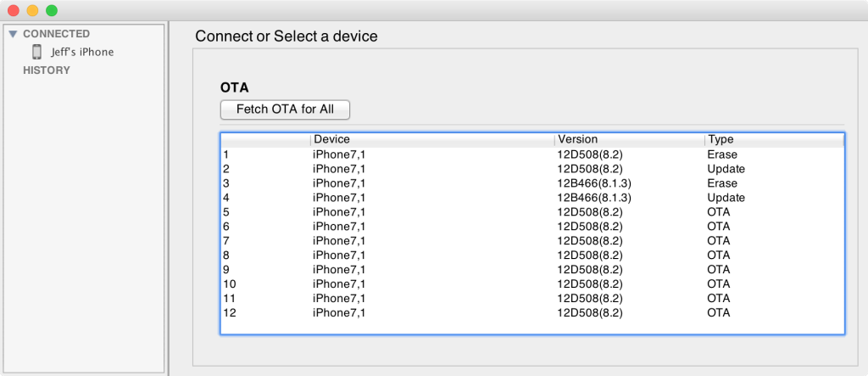The image size is (868, 376).
Task: Select OTA row number 7
Action: 532,241
